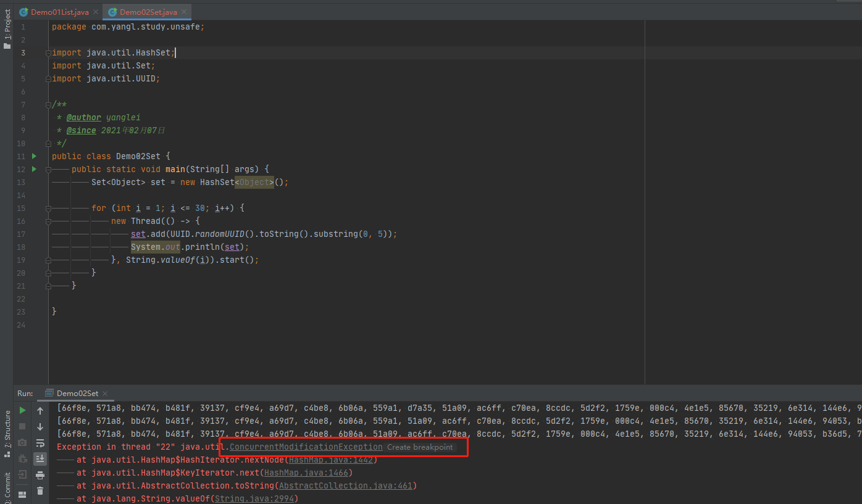Close the Demo02Set.java editor tab
This screenshot has height=504, width=862.
[184, 12]
